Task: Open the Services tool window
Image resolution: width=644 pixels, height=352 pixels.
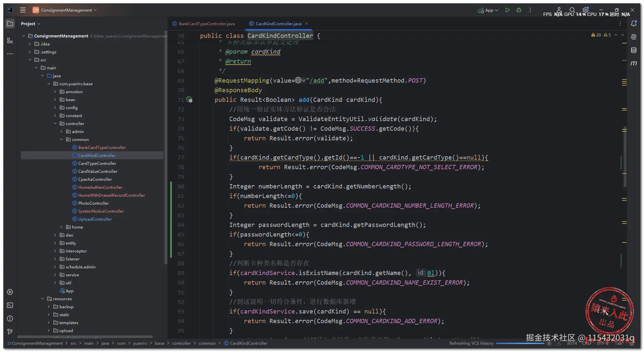Action: (10, 292)
